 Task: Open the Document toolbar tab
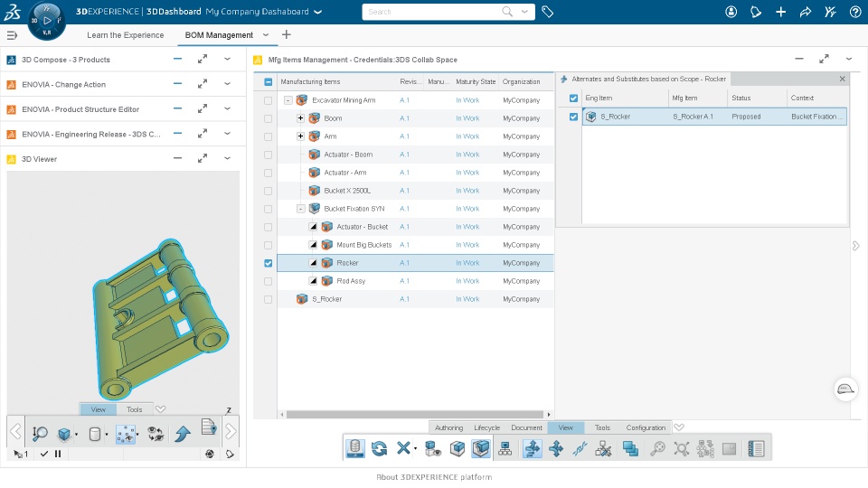tap(526, 427)
